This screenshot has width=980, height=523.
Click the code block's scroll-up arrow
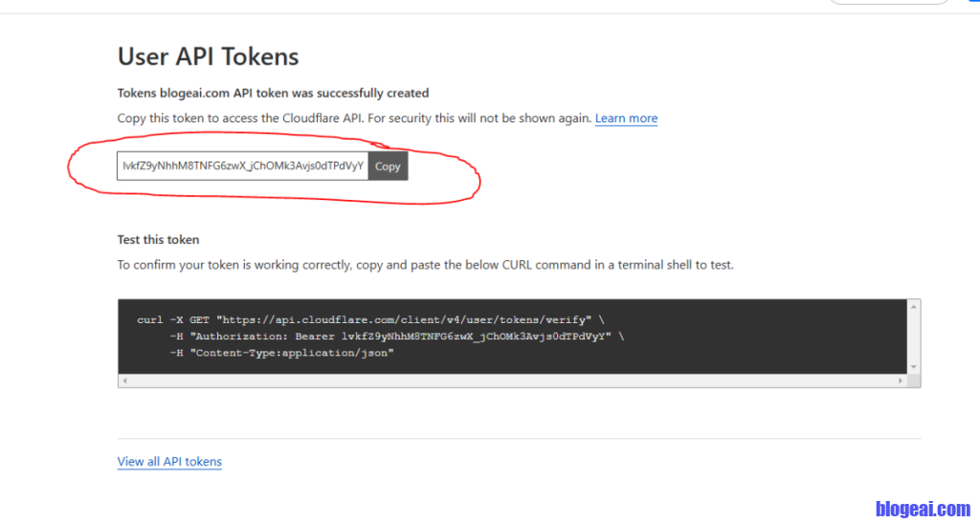[914, 307]
